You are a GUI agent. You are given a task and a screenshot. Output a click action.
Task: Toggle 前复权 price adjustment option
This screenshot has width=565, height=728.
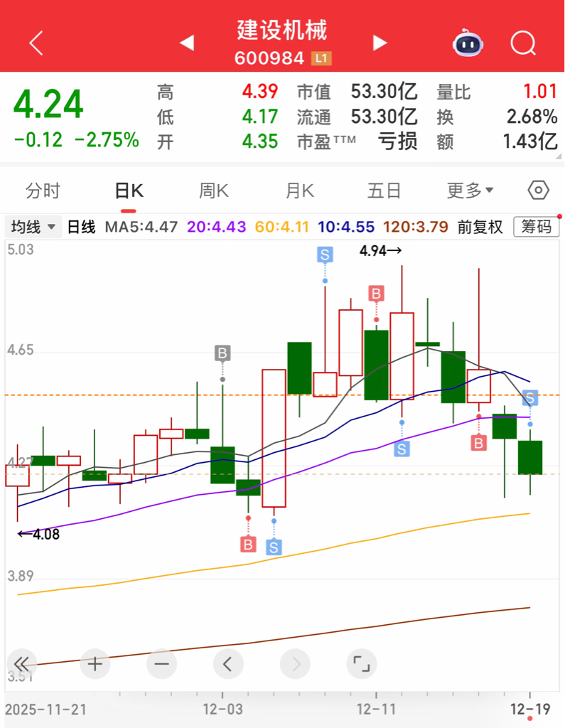tap(480, 227)
